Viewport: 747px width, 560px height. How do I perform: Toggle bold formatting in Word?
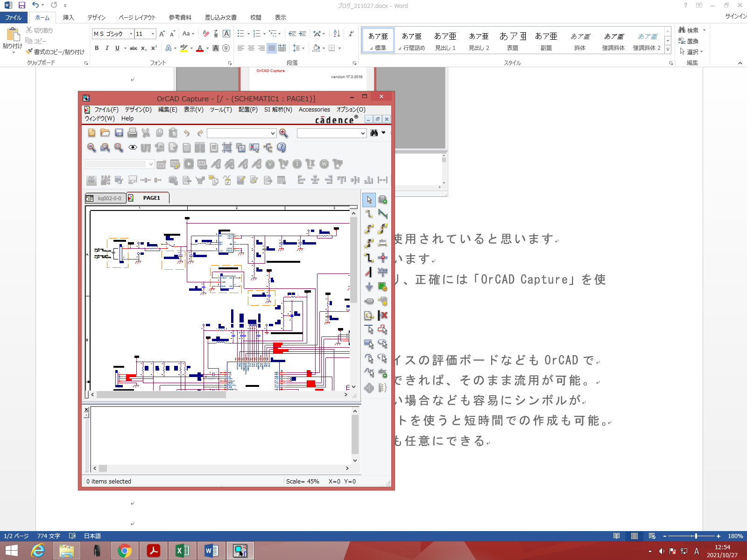click(x=97, y=48)
